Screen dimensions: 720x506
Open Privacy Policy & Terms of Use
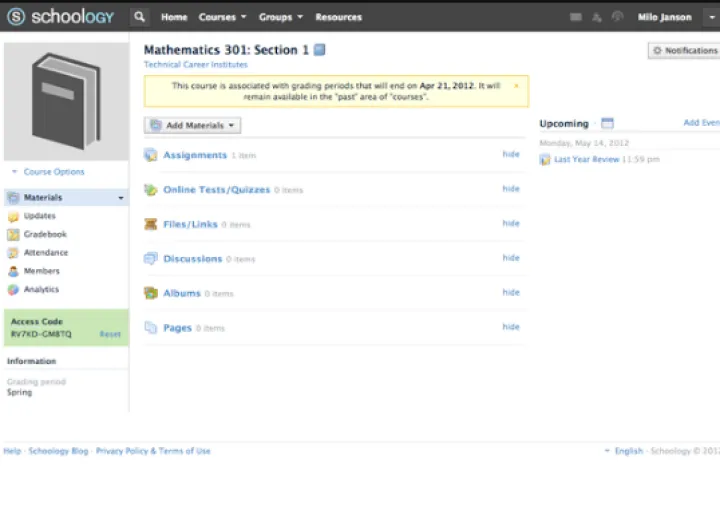click(153, 451)
